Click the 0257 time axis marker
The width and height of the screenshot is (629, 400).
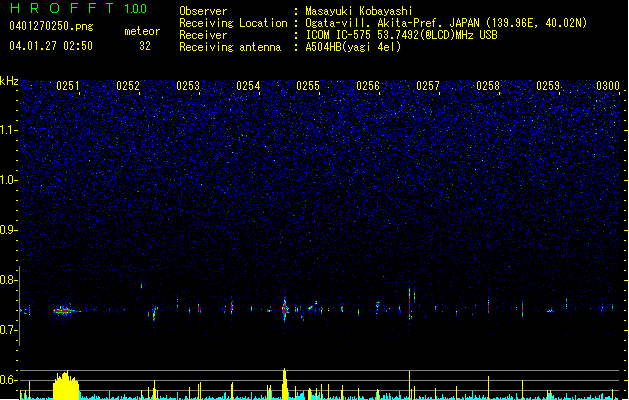pyautogui.click(x=428, y=86)
